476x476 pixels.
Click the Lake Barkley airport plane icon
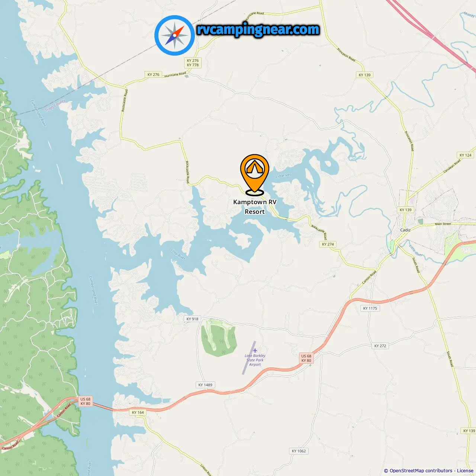click(255, 350)
